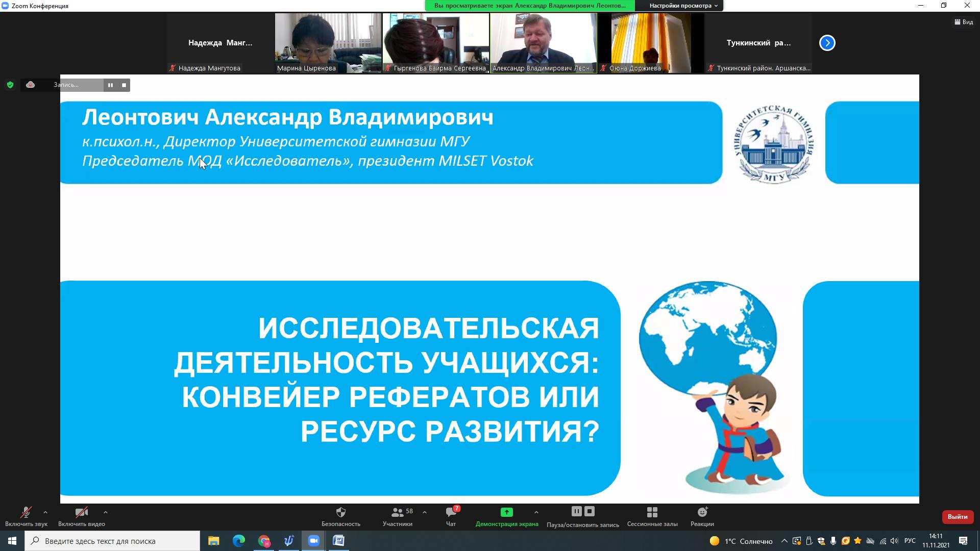Image resolution: width=980 pixels, height=551 pixels.
Task: Click the Windows taskbar search field
Action: click(113, 541)
